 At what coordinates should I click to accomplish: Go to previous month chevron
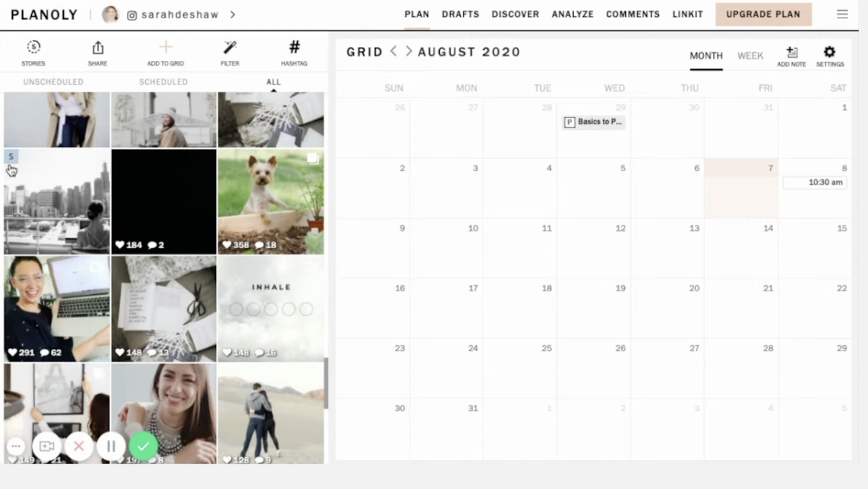pos(394,52)
